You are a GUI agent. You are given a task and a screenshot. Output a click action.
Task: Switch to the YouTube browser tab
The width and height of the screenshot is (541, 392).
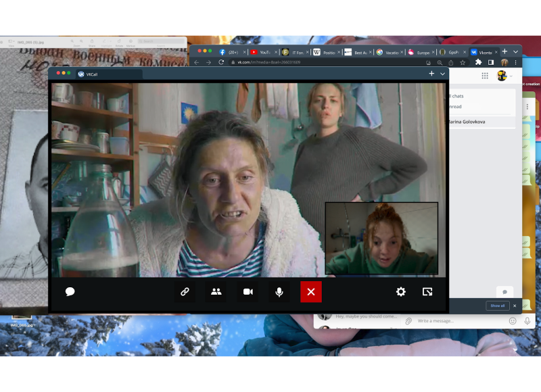264,53
